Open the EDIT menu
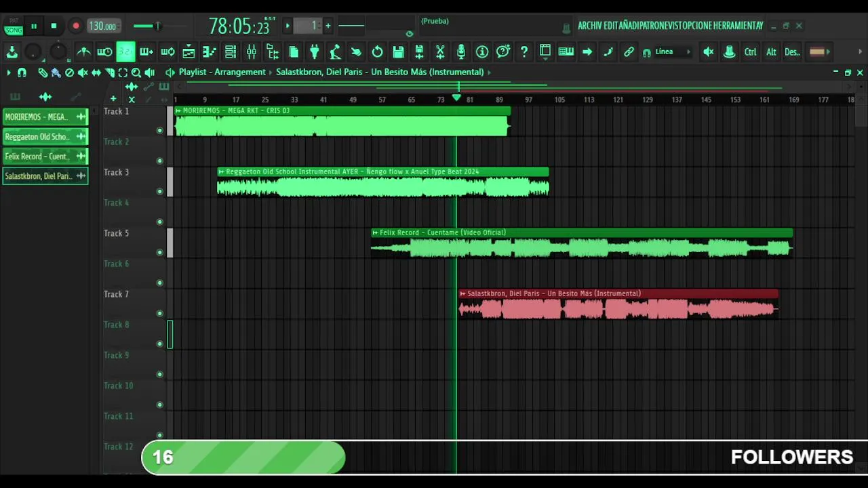Image resolution: width=868 pixels, height=488 pixels. coord(611,26)
